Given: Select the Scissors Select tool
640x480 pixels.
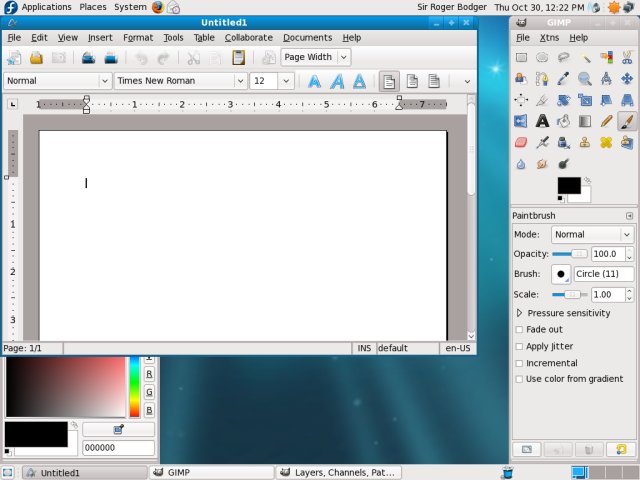Looking at the screenshot, I should click(x=627, y=58).
